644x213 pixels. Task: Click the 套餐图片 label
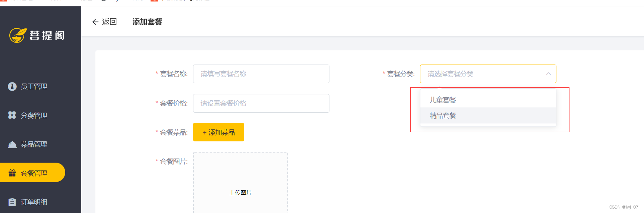174,162
